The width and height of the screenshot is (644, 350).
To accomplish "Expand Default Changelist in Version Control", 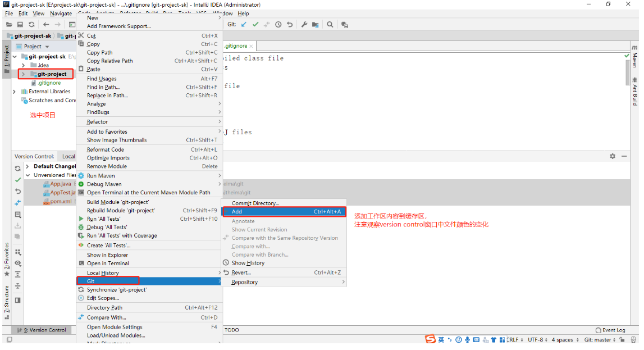I will pos(28,166).
